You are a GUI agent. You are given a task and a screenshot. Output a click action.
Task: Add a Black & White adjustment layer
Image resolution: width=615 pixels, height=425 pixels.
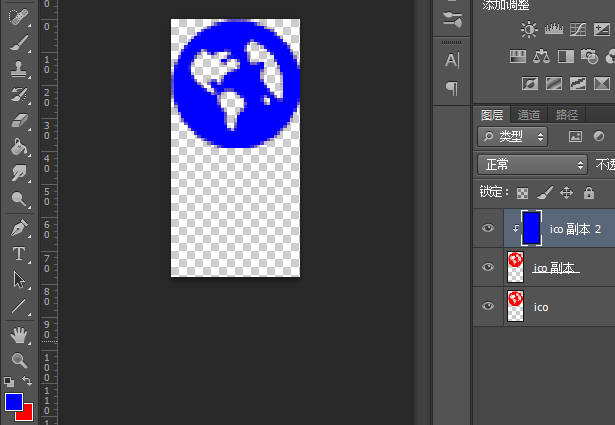566,56
